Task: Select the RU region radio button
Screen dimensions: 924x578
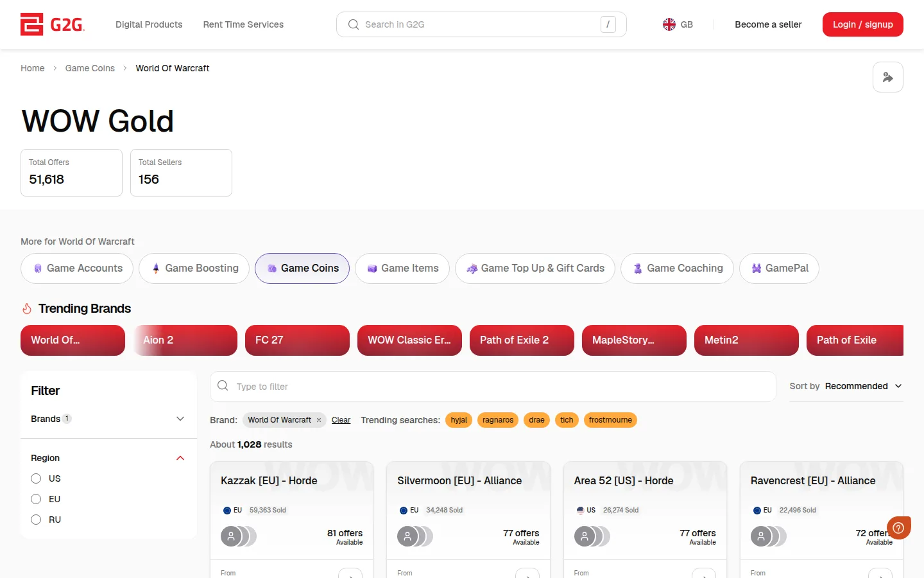Action: (36, 520)
